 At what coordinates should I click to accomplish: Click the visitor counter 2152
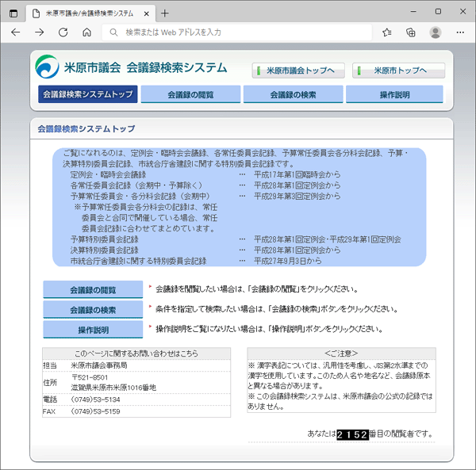pos(353,434)
